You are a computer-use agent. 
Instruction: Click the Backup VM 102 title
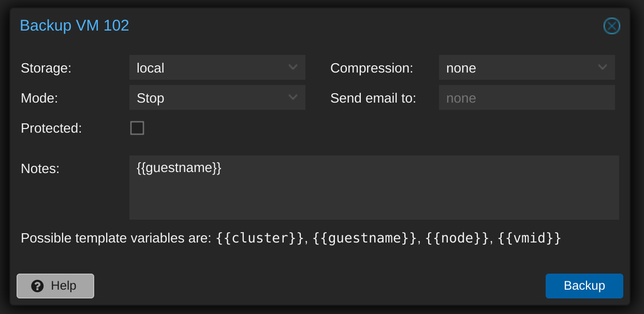pos(75,25)
